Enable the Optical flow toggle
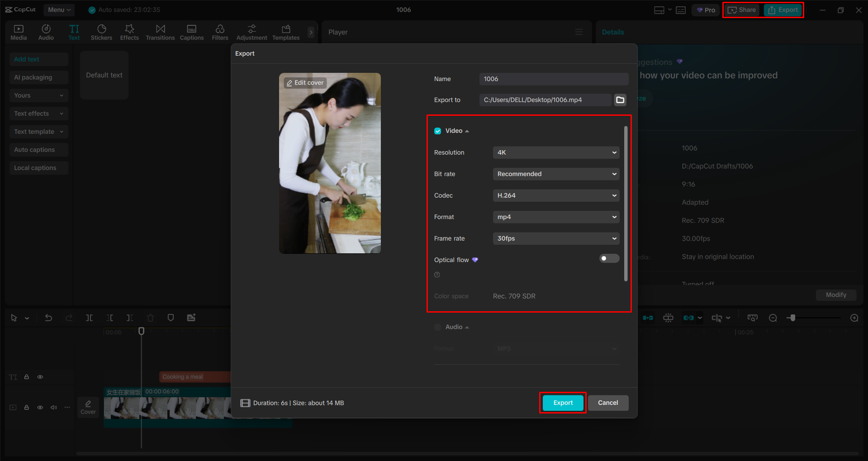The image size is (868, 461). 609,258
